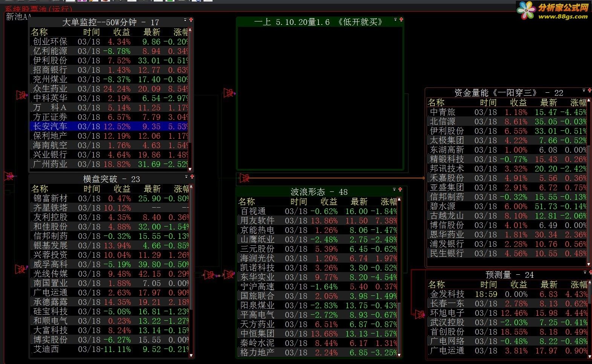Select 山鹰纸业 row in 波浪形态
Image resolution: width=592 pixels, height=364 pixels.
coord(317,239)
